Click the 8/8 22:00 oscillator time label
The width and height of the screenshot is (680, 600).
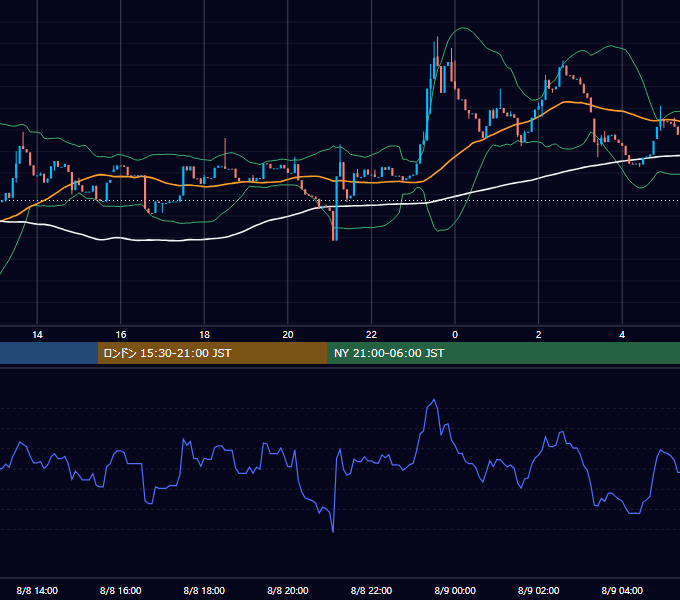point(371,590)
